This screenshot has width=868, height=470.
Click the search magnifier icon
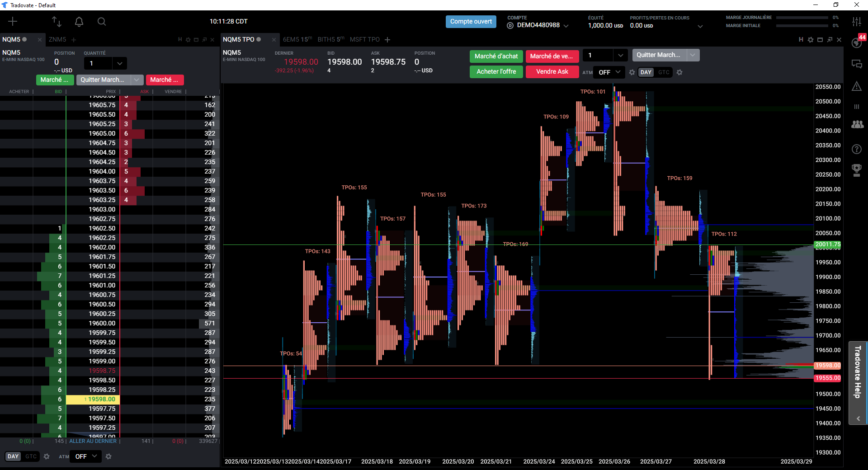(x=102, y=21)
